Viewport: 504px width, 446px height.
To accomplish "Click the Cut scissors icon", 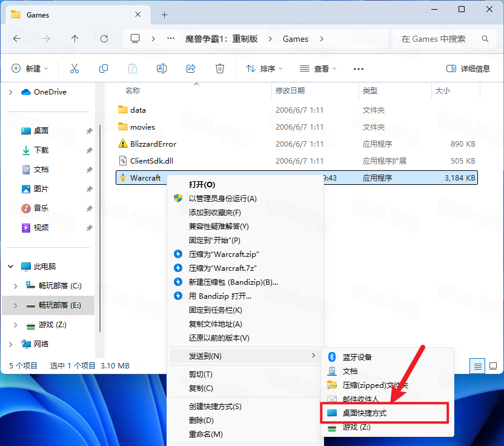I will (x=75, y=68).
